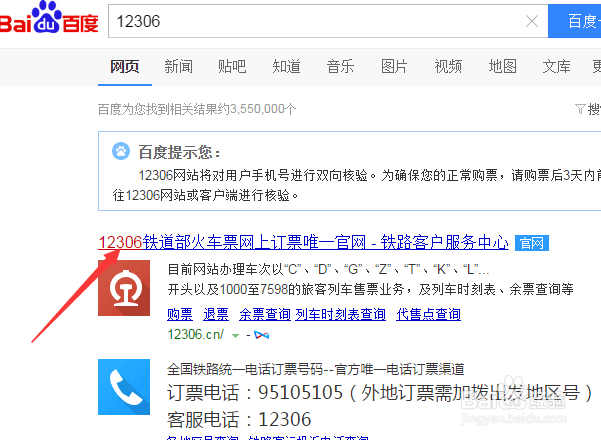Switch to the 贴吧 tab
This screenshot has width=601, height=440.
coord(232,67)
